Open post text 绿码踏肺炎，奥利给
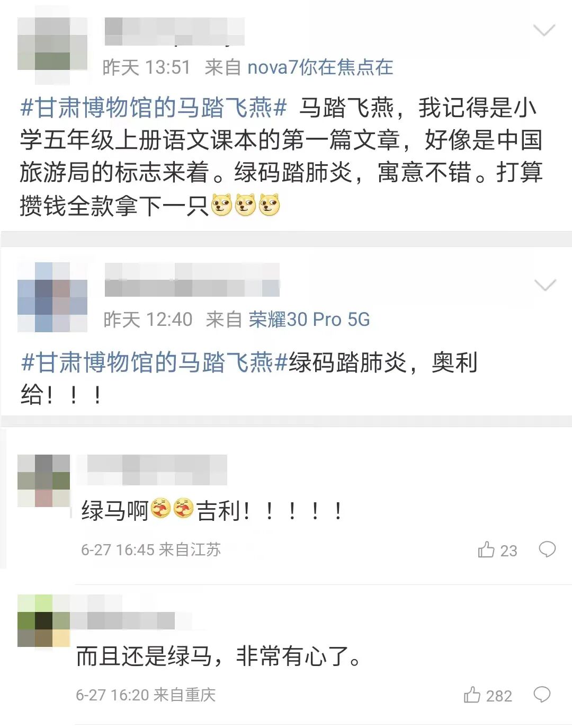Viewport: 572px width, 728px height. pyautogui.click(x=249, y=378)
